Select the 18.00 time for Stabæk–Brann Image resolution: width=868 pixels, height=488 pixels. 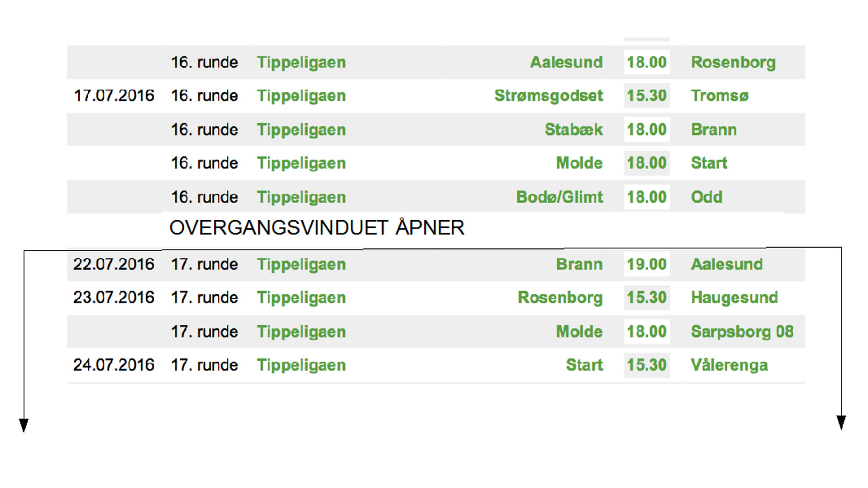(646, 129)
